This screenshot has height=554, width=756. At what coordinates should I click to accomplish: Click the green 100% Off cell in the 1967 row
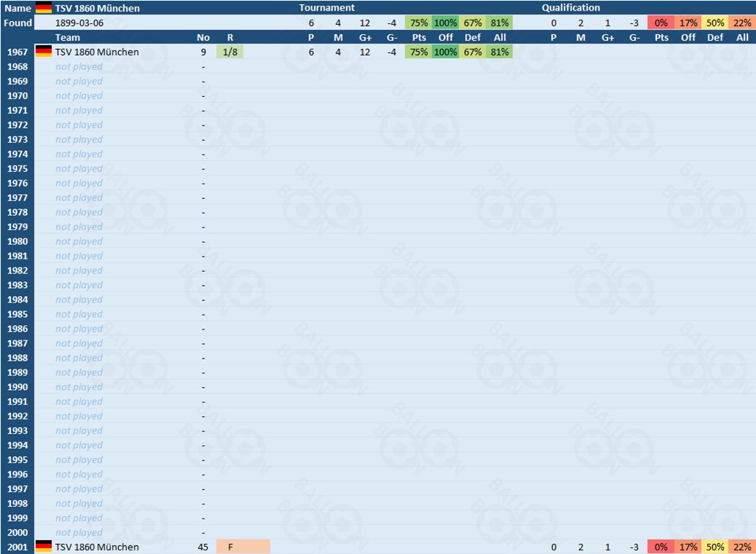(445, 52)
